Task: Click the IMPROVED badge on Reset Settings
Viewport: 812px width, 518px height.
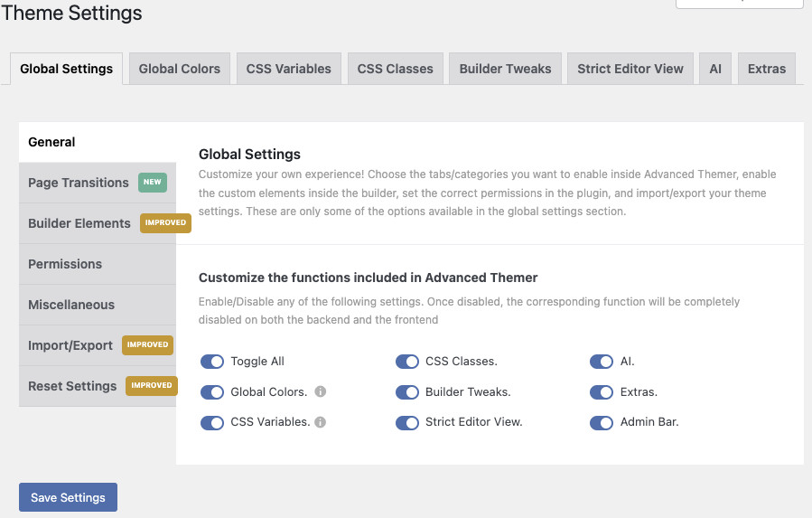Action: 152,385
